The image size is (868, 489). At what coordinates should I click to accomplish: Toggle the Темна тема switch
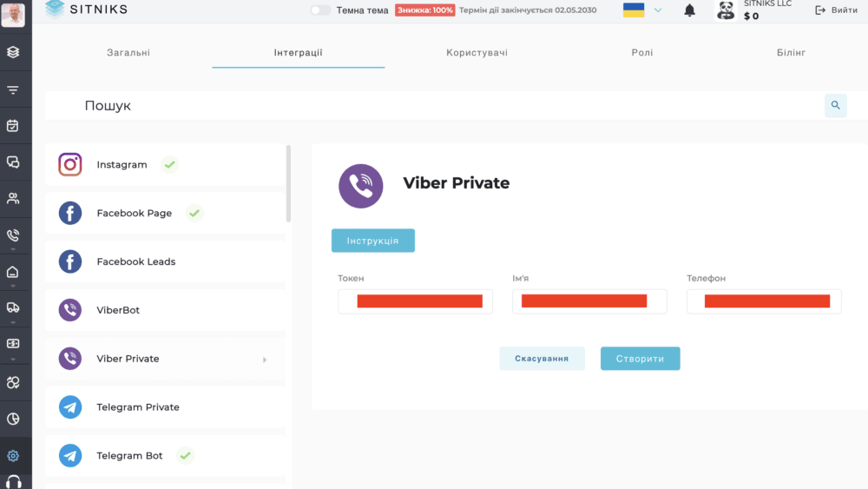coord(320,10)
